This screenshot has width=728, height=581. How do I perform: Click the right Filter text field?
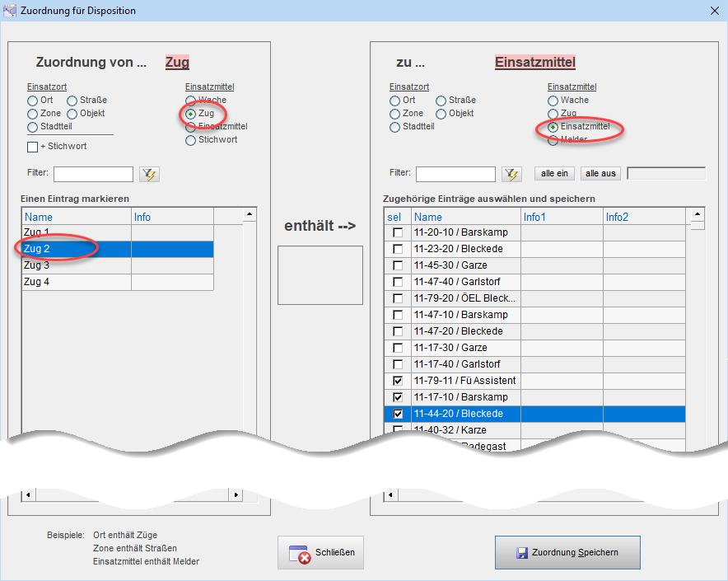(x=455, y=174)
